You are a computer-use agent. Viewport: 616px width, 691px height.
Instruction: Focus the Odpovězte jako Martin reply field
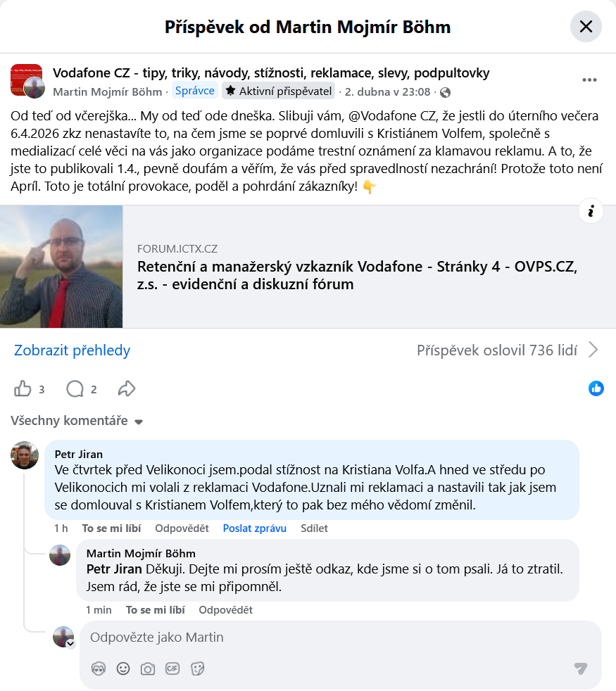coord(341,638)
